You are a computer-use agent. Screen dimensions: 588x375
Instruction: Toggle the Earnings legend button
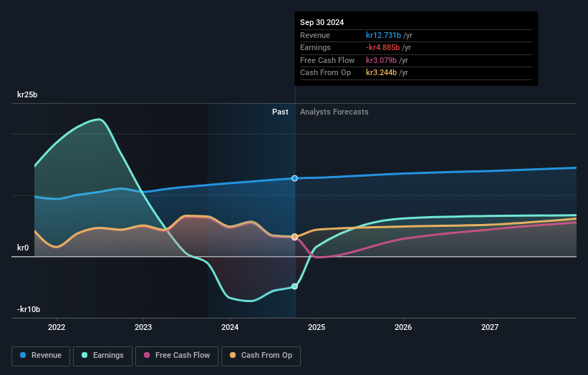(102, 356)
